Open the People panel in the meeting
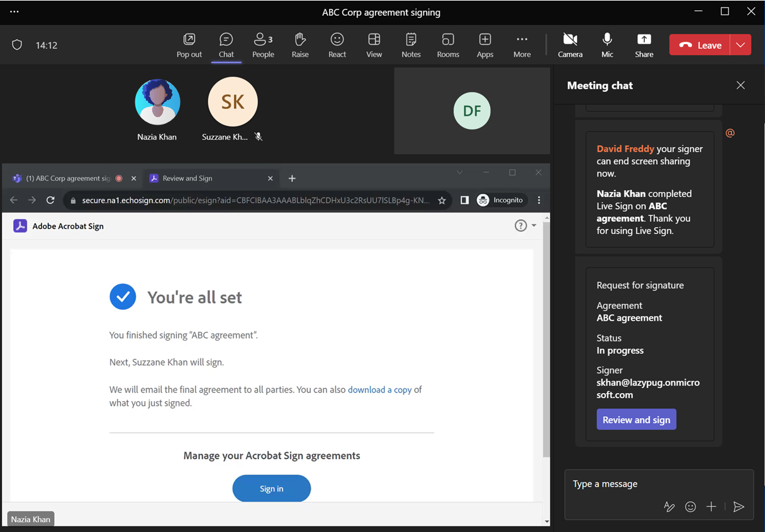 263,44
